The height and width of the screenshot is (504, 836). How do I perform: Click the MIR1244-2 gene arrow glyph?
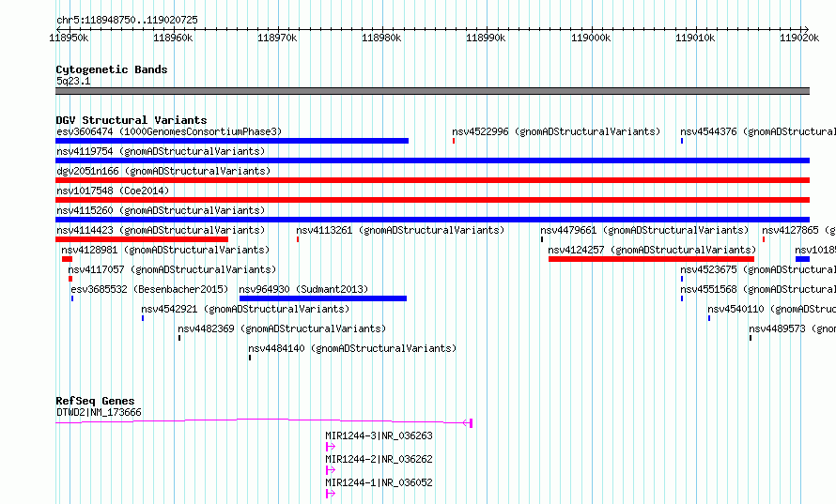click(x=331, y=470)
